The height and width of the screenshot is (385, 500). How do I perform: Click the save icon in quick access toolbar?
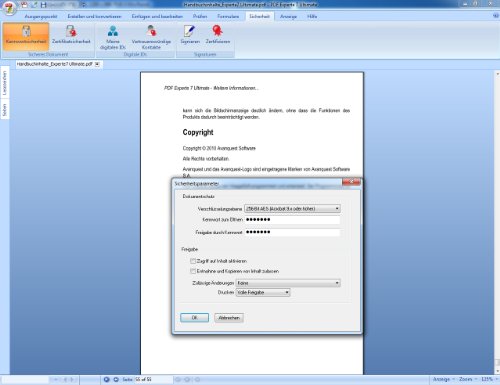pos(43,5)
